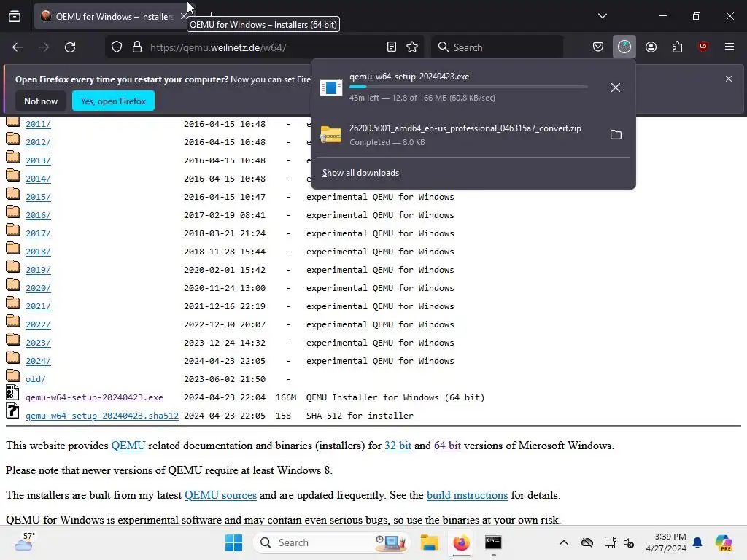The width and height of the screenshot is (747, 560).
Task: Open clock and date showing 3:39 PM
Action: 666,542
